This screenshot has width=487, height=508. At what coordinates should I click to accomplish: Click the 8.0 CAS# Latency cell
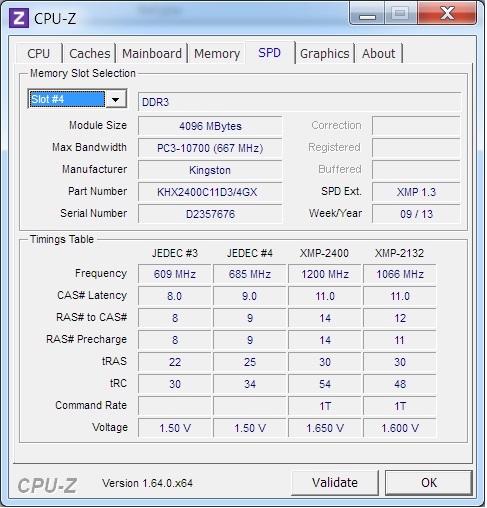tap(175, 296)
